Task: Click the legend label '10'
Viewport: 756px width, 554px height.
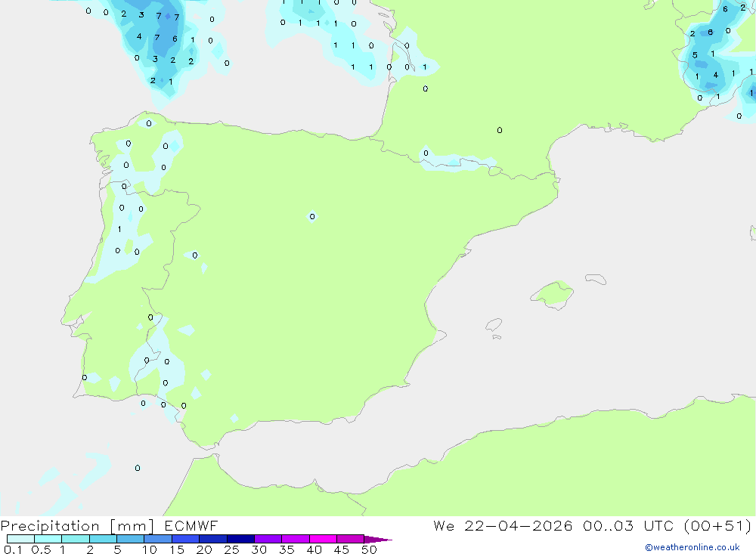Action: tap(150, 549)
